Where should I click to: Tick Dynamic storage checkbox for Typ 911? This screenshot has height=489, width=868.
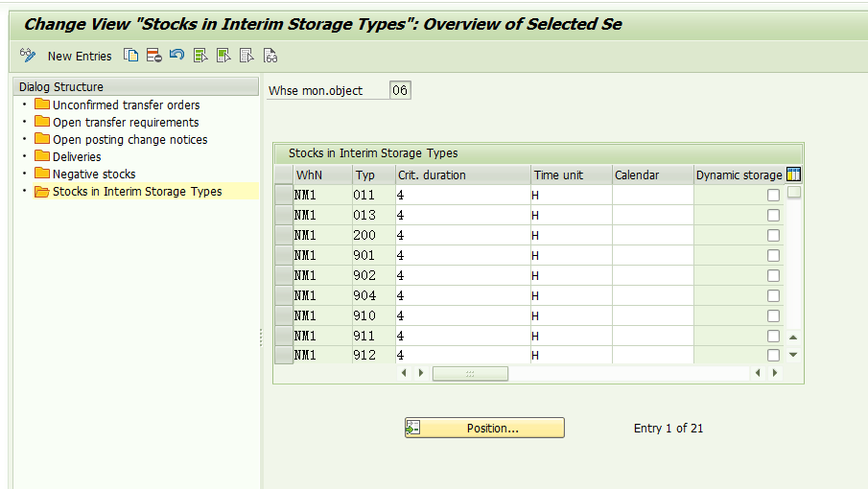[x=773, y=336]
